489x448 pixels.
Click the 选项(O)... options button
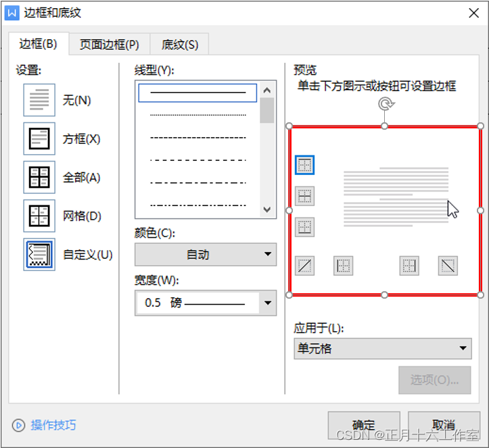[x=434, y=380]
